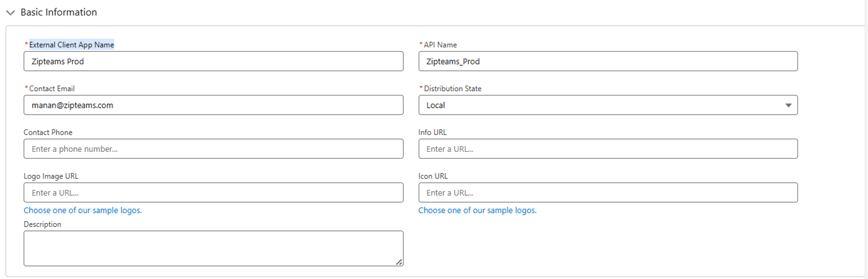Collapse the Basic Information section chevron
This screenshot has width=868, height=279.
(10, 12)
